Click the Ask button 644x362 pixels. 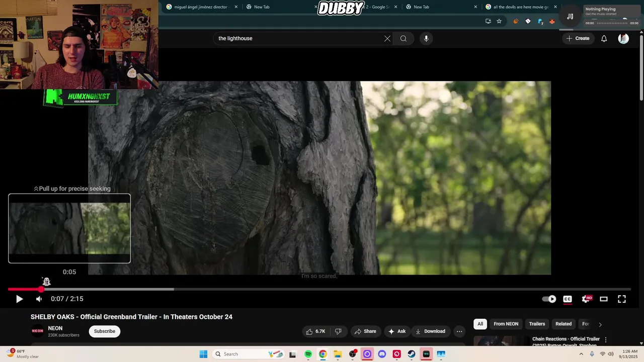click(x=396, y=331)
